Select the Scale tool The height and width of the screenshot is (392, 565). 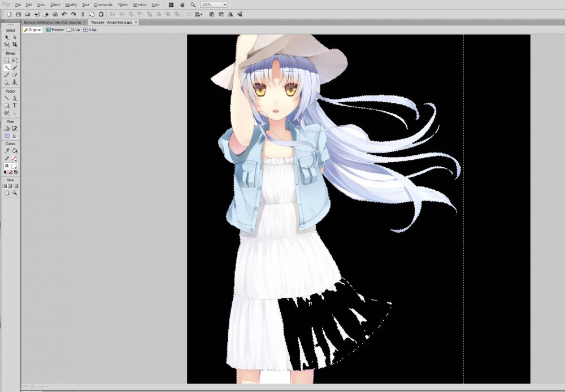7,44
